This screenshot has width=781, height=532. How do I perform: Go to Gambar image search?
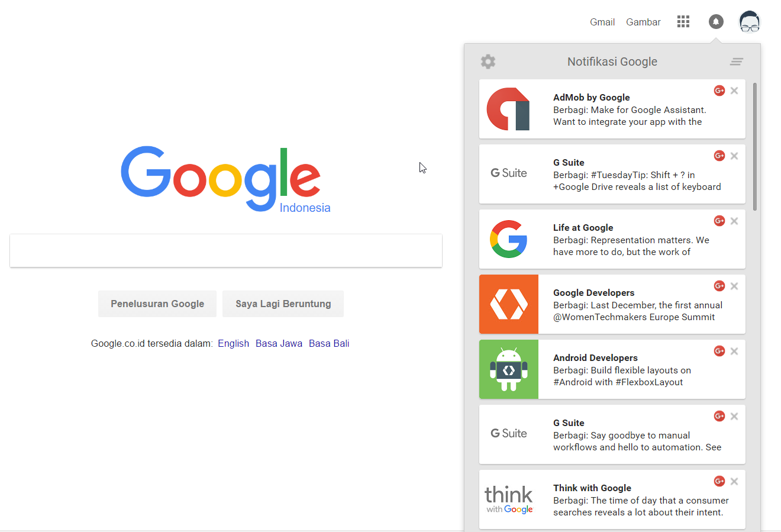[643, 22]
